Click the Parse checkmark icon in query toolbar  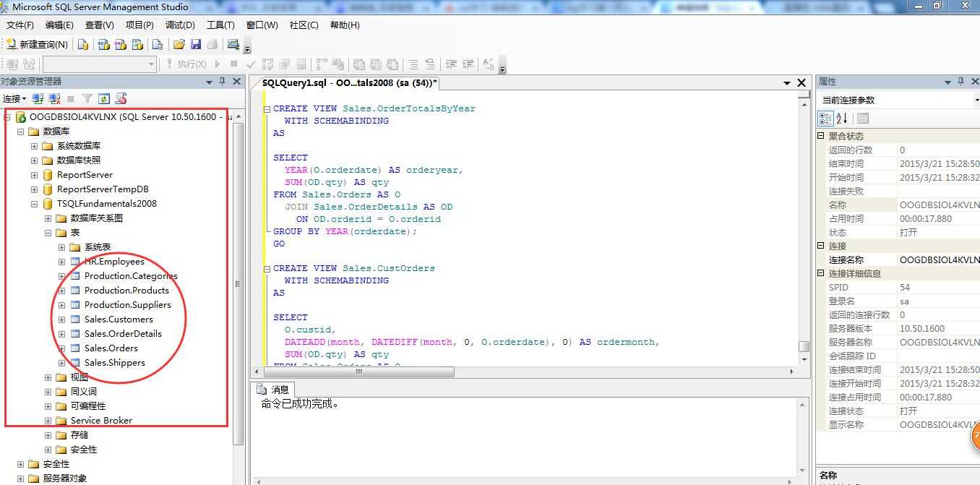point(251,64)
